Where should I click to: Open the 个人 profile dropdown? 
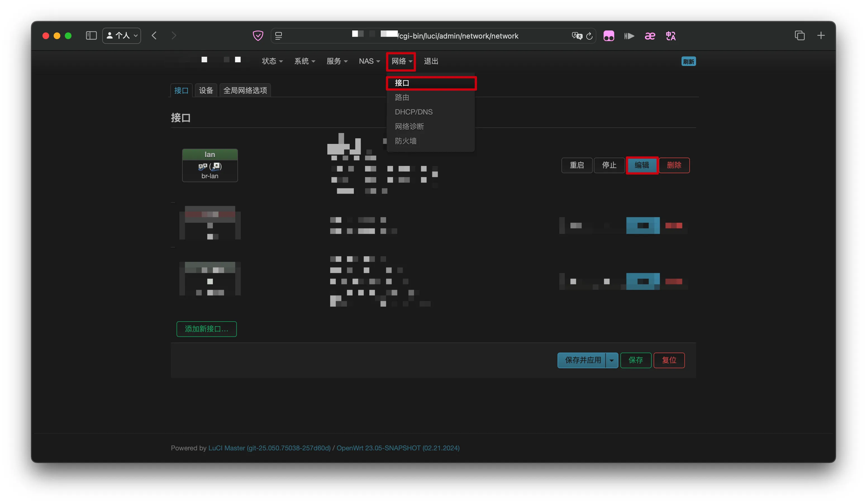point(122,35)
